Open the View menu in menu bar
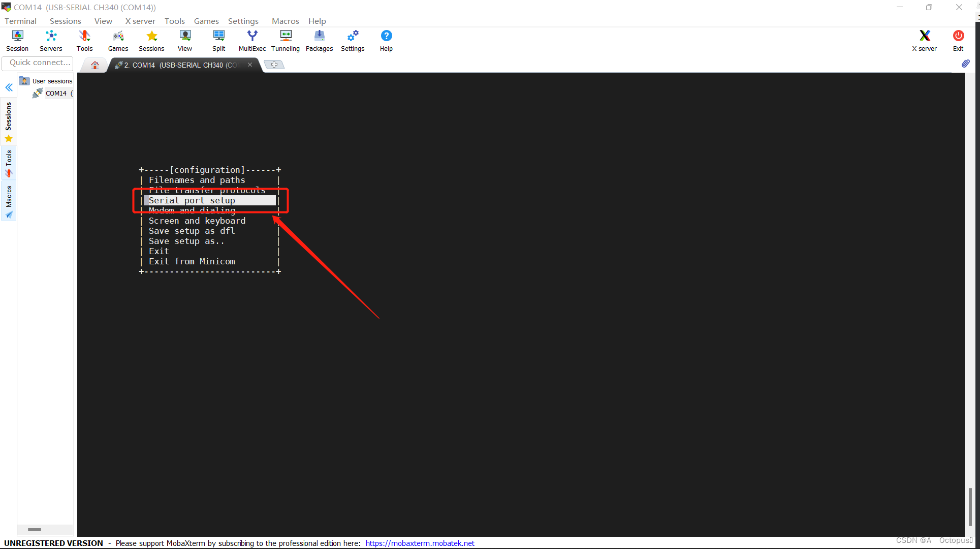Viewport: 980px width, 549px height. pos(103,21)
